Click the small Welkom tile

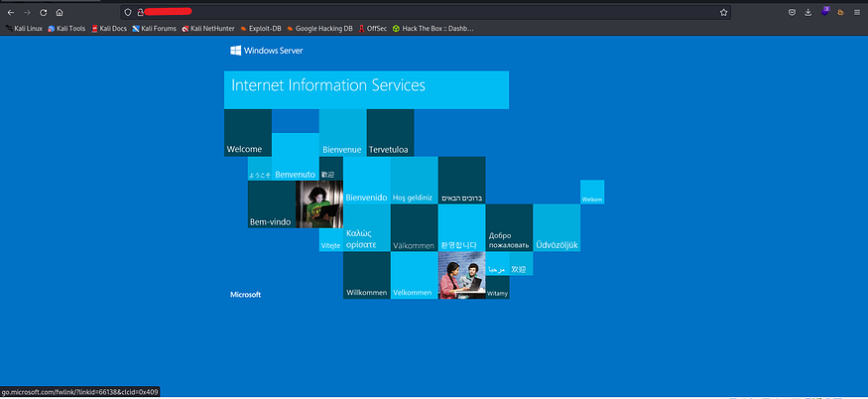[592, 193]
